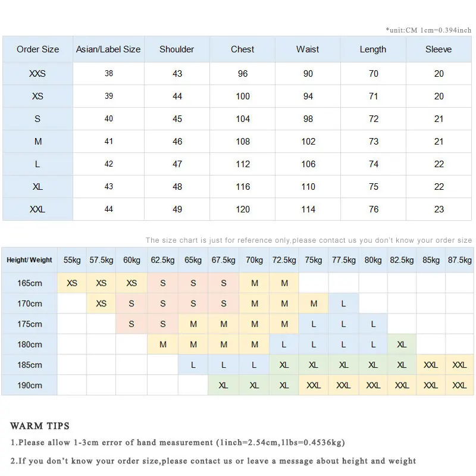Screen dimensions: 476x476
Task: Click the Shoulder column header
Action: click(177, 49)
